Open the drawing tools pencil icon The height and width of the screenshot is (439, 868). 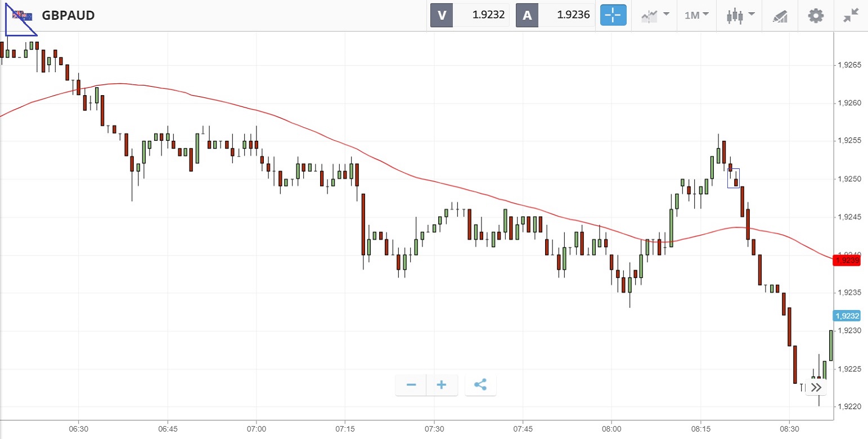tap(780, 16)
